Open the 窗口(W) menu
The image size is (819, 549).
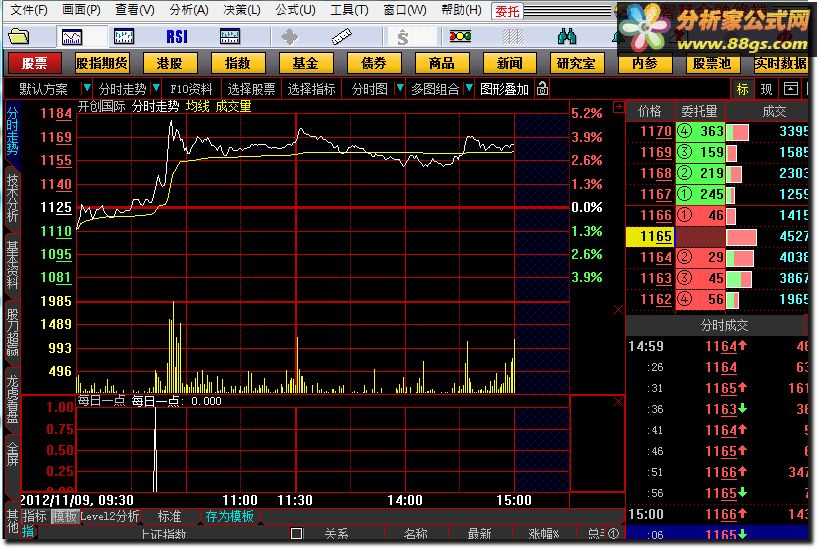[404, 10]
